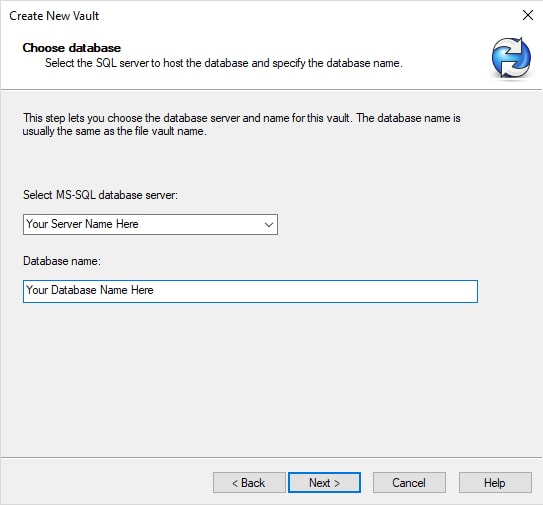
Task: Click the 'This step lets you choose' description
Action: [x=241, y=124]
